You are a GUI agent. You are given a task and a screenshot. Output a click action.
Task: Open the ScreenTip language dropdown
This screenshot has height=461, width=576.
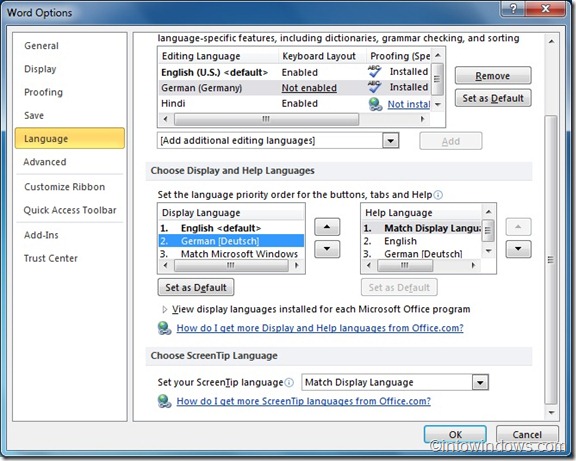click(x=480, y=382)
